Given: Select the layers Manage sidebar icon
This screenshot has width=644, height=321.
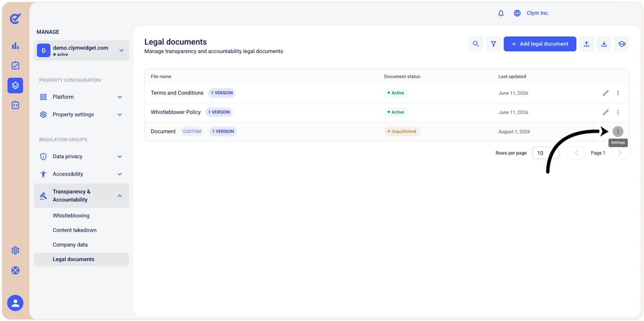Looking at the screenshot, I should coord(15,85).
